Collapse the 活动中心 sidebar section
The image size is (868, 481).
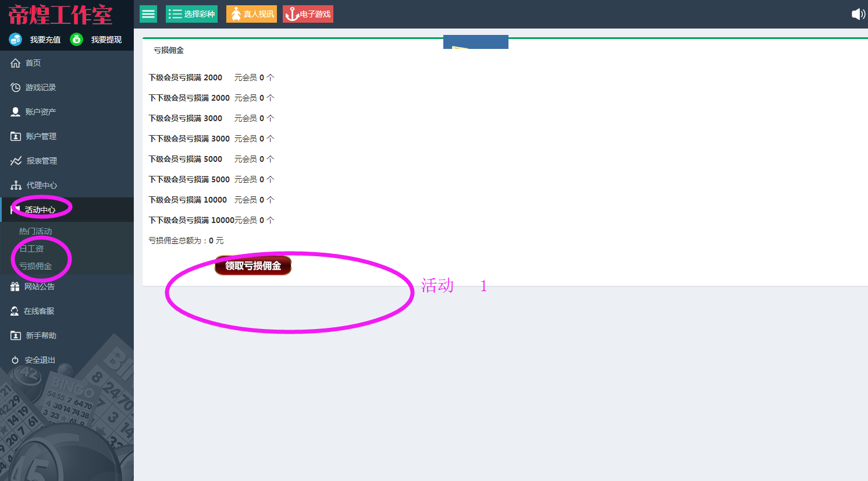point(40,210)
